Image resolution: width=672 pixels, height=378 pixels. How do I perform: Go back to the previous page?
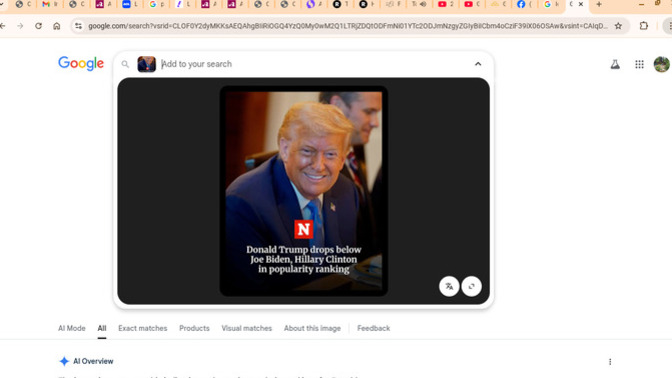click(x=3, y=26)
